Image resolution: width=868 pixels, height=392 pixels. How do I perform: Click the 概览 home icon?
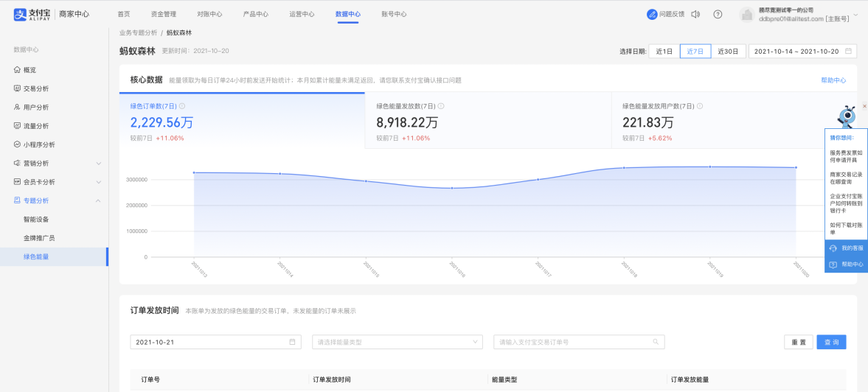pyautogui.click(x=17, y=70)
